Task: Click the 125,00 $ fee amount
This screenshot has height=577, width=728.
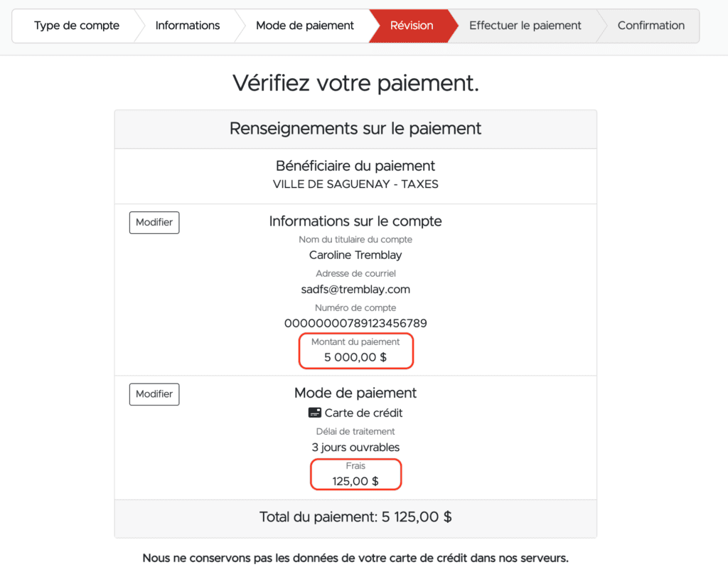Action: [x=355, y=481]
